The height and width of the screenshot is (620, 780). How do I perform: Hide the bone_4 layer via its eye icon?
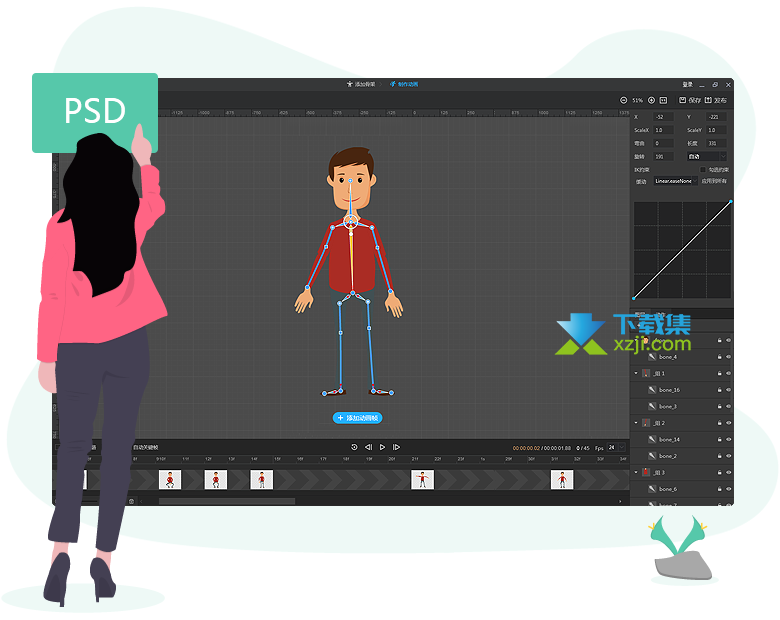click(x=728, y=357)
